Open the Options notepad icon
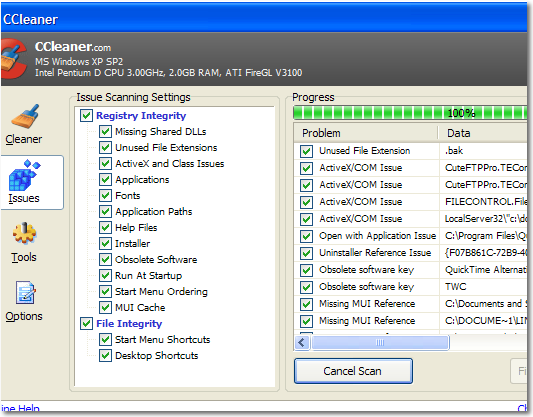This screenshot has height=417, width=533. click(25, 293)
